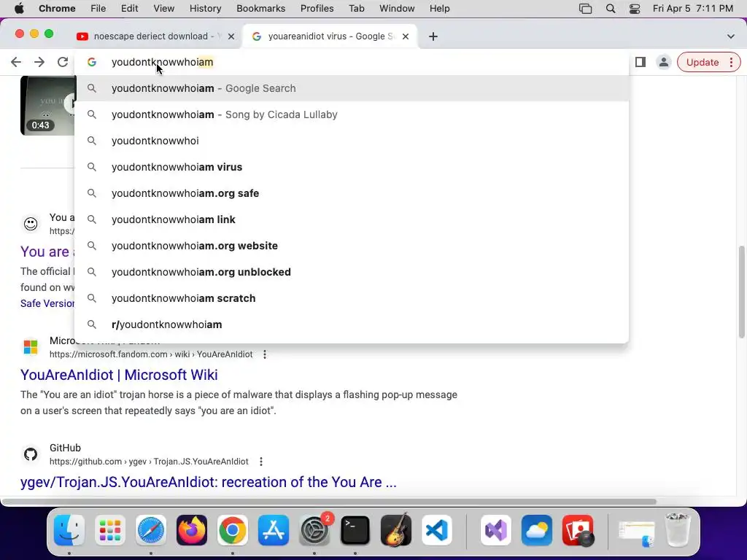Open more options for github.com result
747x560 pixels.
(x=260, y=462)
